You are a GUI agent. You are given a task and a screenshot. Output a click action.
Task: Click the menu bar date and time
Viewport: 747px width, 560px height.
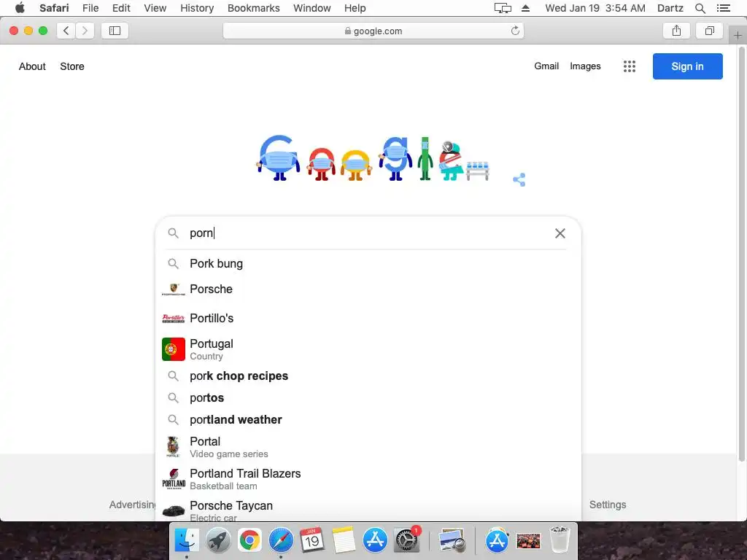pos(595,8)
